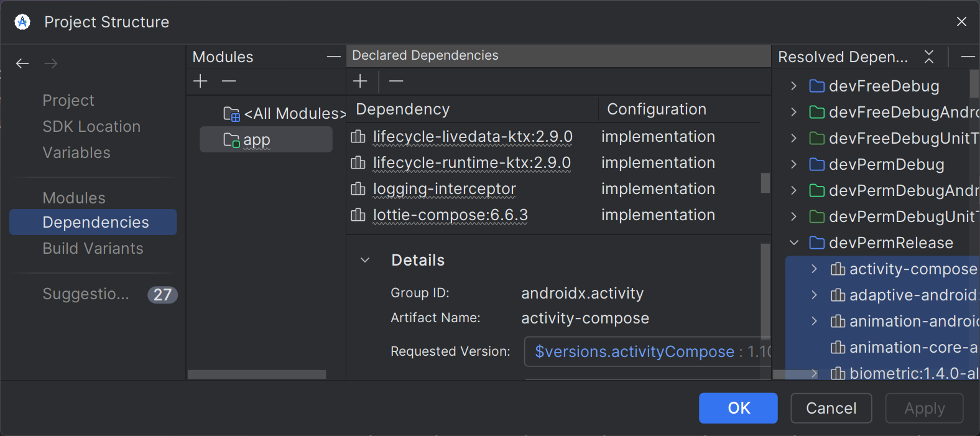The width and height of the screenshot is (980, 436).
Task: Click the declared dependencies list scrollbar
Action: [765, 183]
